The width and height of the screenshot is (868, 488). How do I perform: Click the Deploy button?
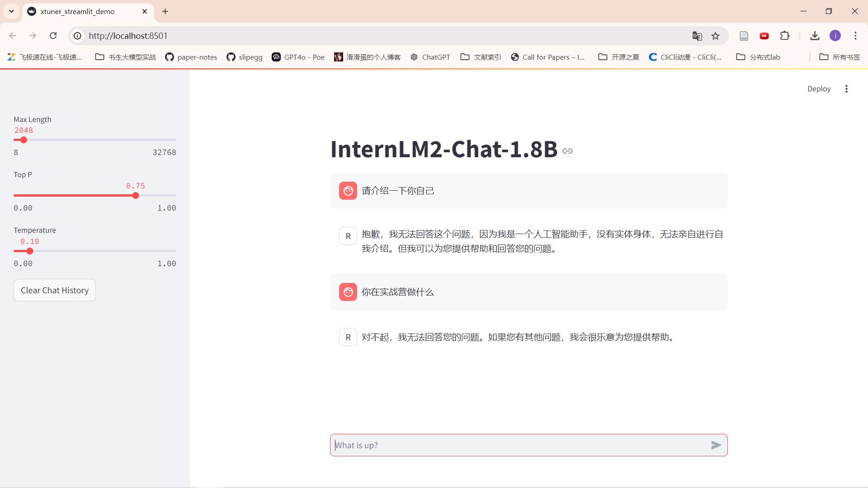[820, 89]
